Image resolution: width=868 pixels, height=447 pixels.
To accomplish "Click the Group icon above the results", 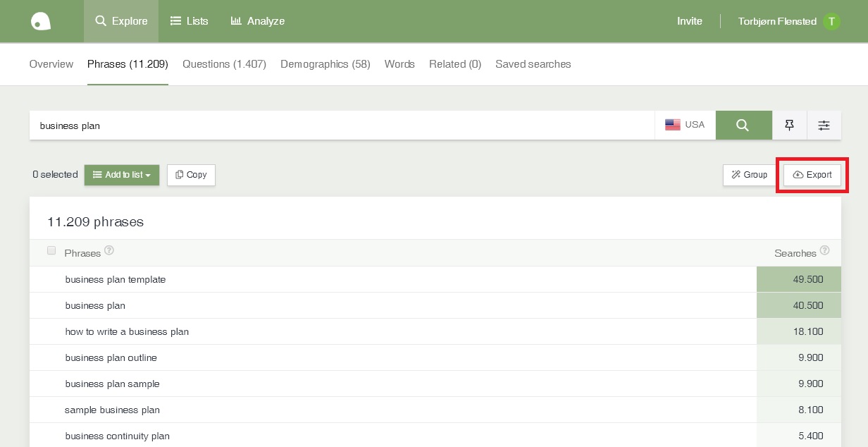I will tap(736, 175).
